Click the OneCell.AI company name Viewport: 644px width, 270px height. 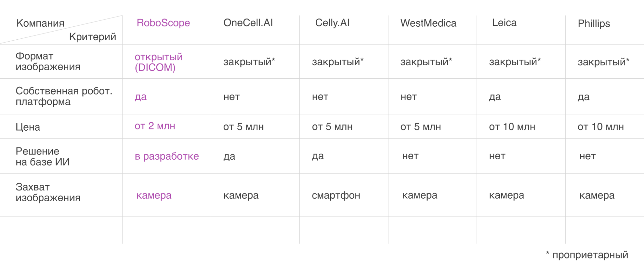coord(248,23)
